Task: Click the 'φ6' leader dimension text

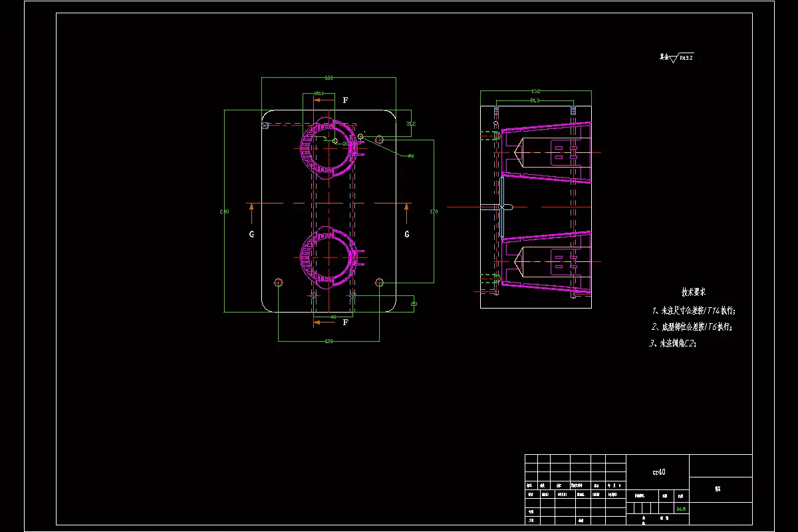Action: (x=411, y=156)
